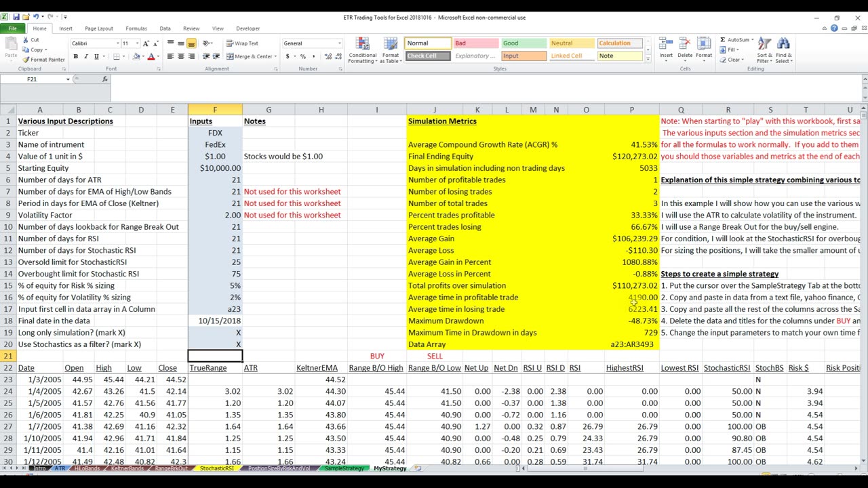Open the File tab

pyautogui.click(x=12, y=28)
